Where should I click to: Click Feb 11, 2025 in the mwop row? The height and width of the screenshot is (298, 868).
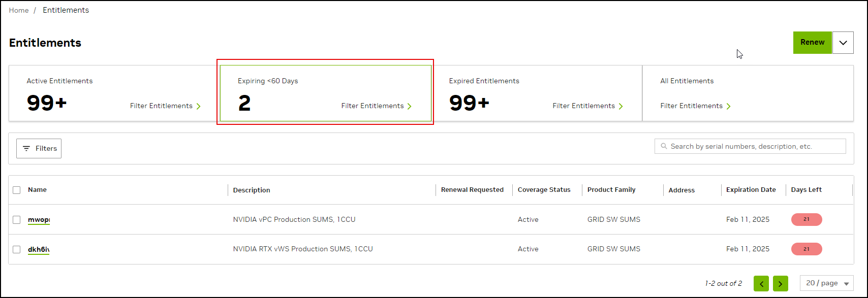pos(748,219)
